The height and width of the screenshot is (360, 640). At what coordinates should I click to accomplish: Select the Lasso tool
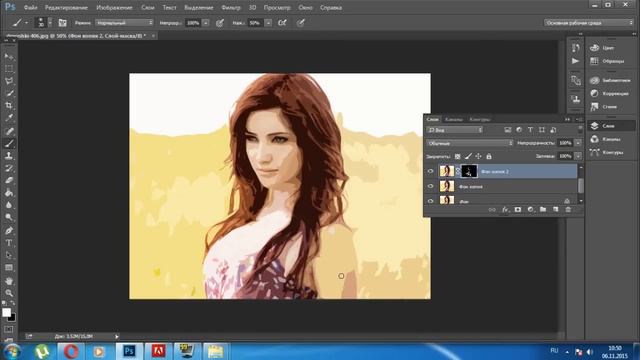tap(9, 81)
